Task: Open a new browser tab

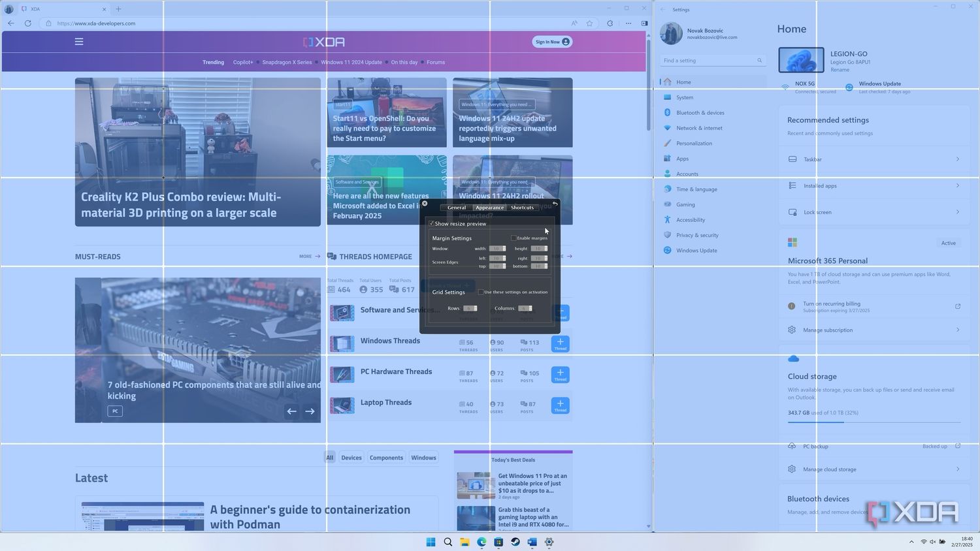Action: [118, 9]
